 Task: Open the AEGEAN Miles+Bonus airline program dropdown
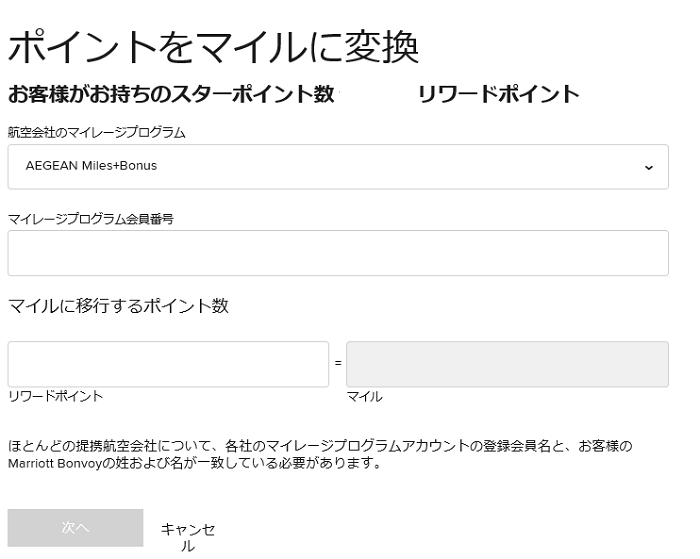coord(338,167)
